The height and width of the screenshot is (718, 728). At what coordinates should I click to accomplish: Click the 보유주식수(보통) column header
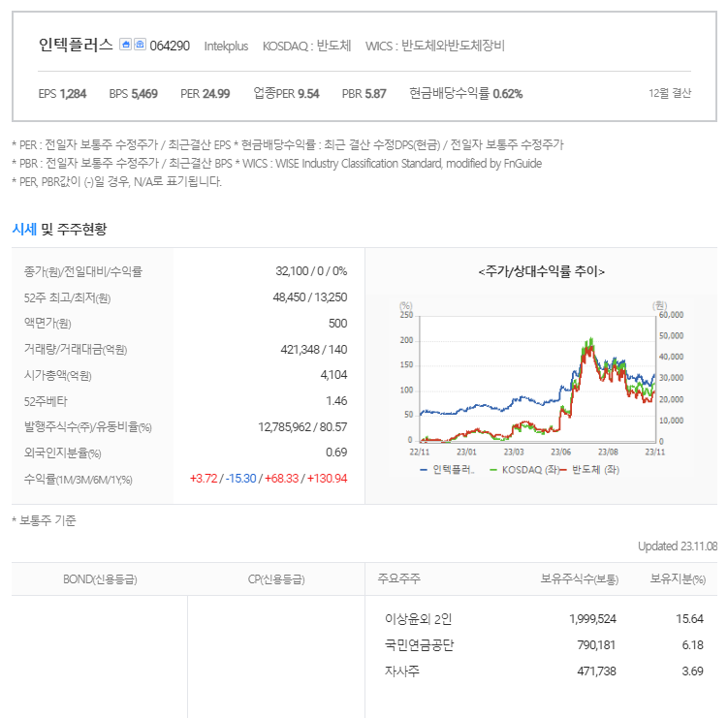point(579,579)
